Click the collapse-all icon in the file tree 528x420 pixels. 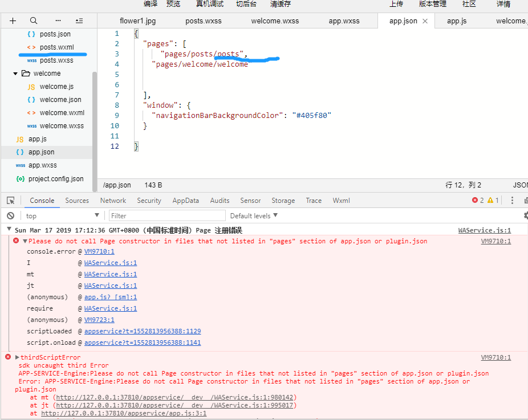79,21
